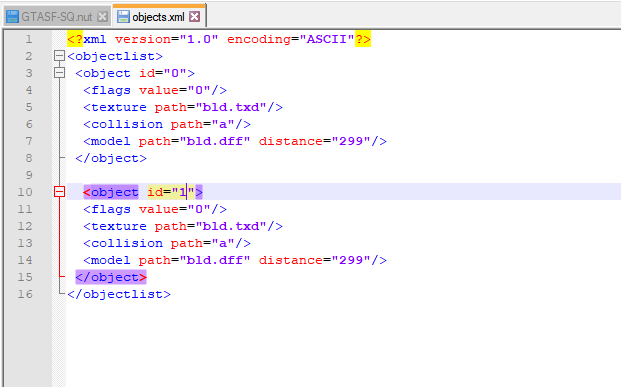Viewport: 640px width, 387px height.
Task: Click the save icon on GTASF-SQ.nut tab
Action: [13, 17]
